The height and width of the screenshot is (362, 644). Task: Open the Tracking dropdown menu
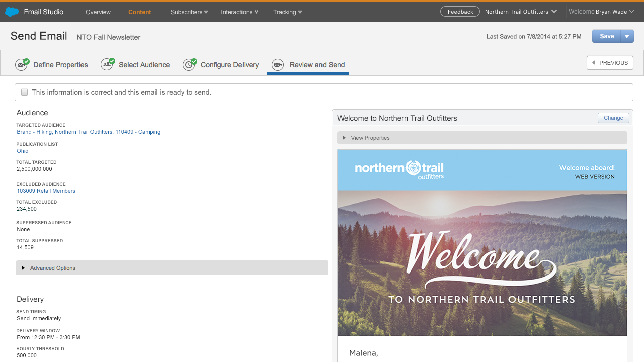click(x=288, y=12)
